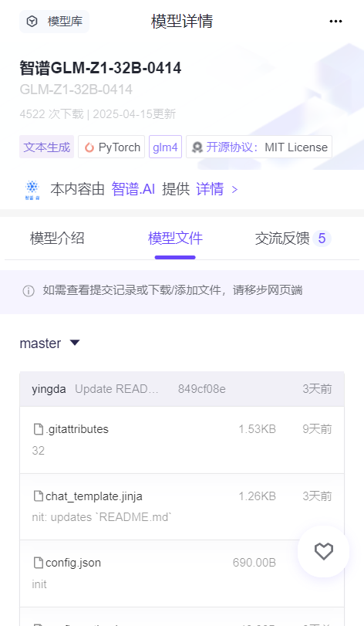Click the info icon in the notice banner
Image resolution: width=364 pixels, height=626 pixels.
tap(29, 291)
